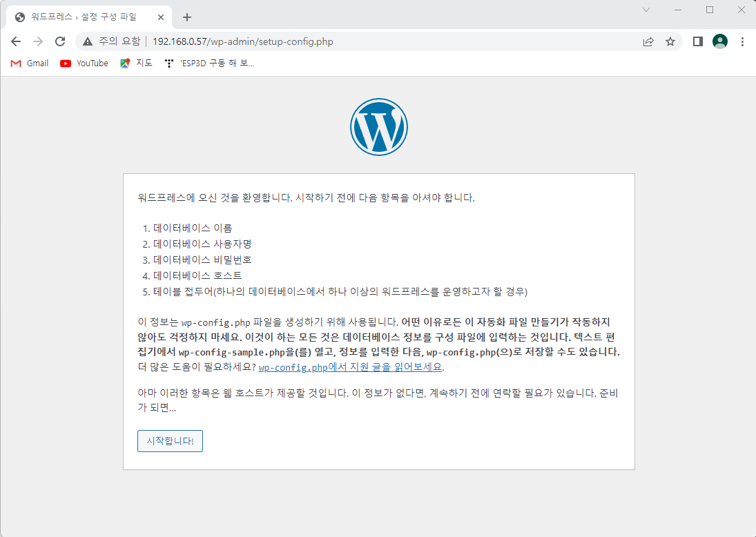Open the 'ESP3D 구동 해 보 bookmark

(209, 63)
